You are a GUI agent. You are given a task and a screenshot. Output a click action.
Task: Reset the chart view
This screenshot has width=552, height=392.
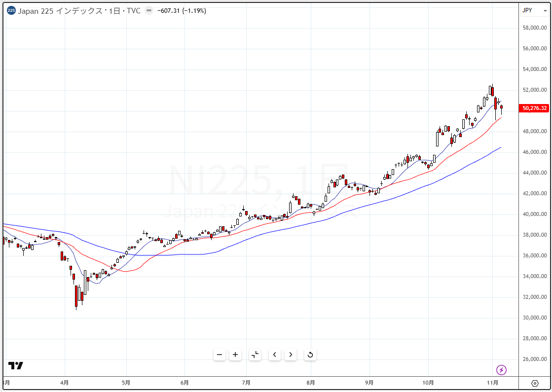point(310,355)
